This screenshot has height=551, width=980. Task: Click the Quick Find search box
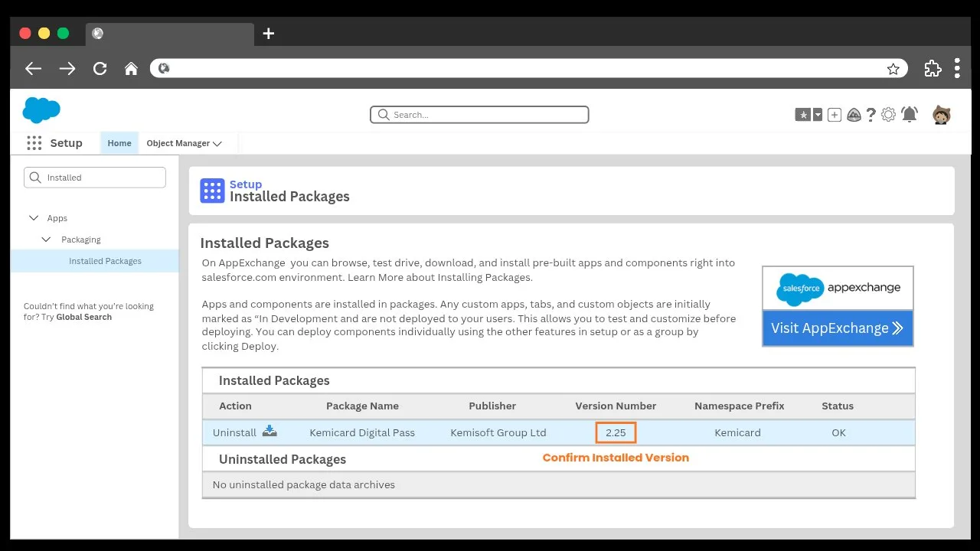click(95, 178)
